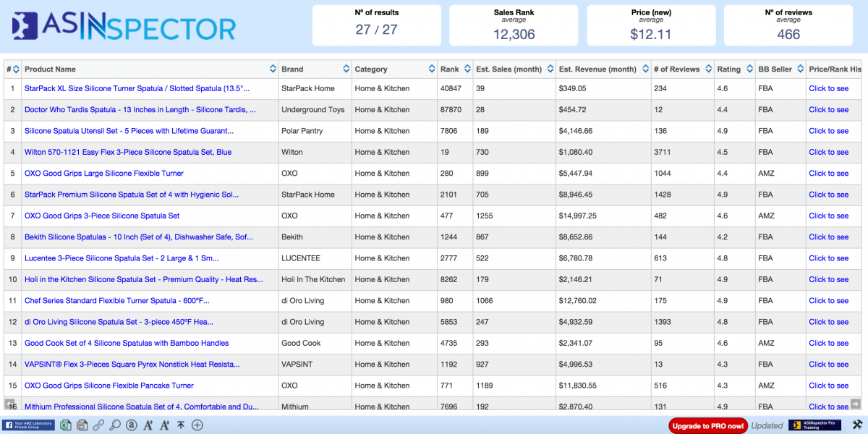This screenshot has height=434, width=868.
Task: Sort by Est. Revenue (month) arrows
Action: point(644,69)
